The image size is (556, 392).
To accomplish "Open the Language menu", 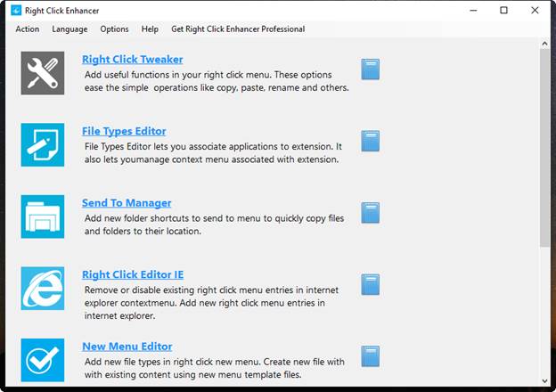I will [69, 29].
